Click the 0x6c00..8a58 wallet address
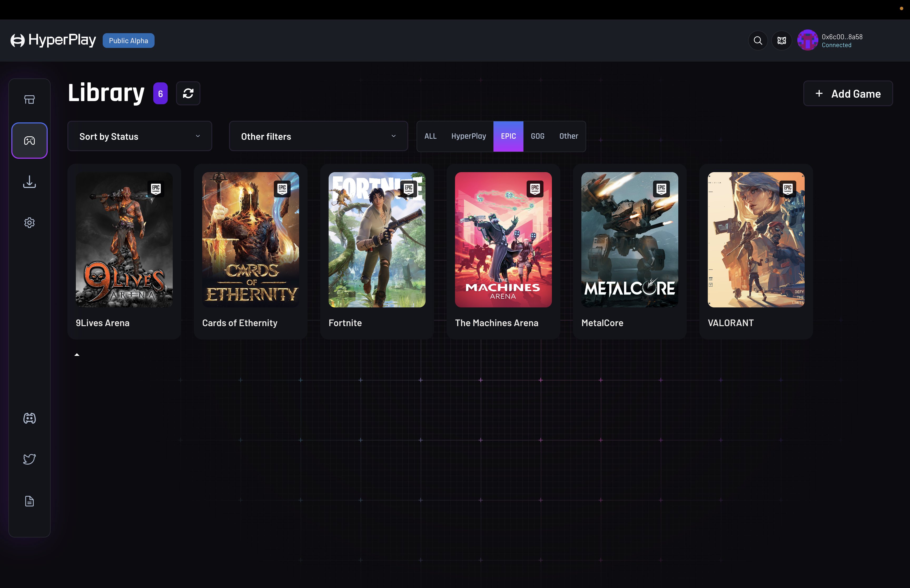This screenshot has height=588, width=910. coord(842,37)
